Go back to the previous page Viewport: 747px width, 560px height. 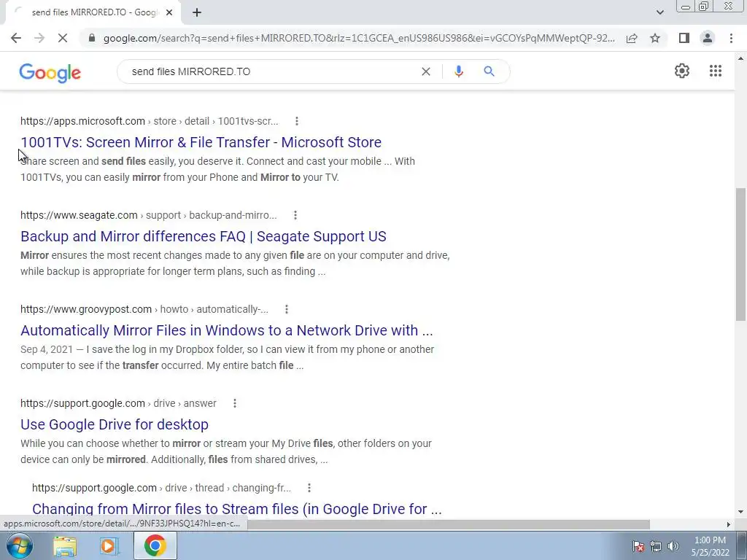pyautogui.click(x=16, y=38)
